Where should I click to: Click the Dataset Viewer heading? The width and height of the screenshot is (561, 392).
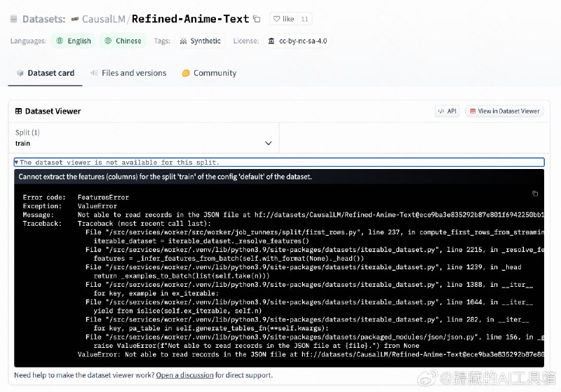click(x=53, y=111)
